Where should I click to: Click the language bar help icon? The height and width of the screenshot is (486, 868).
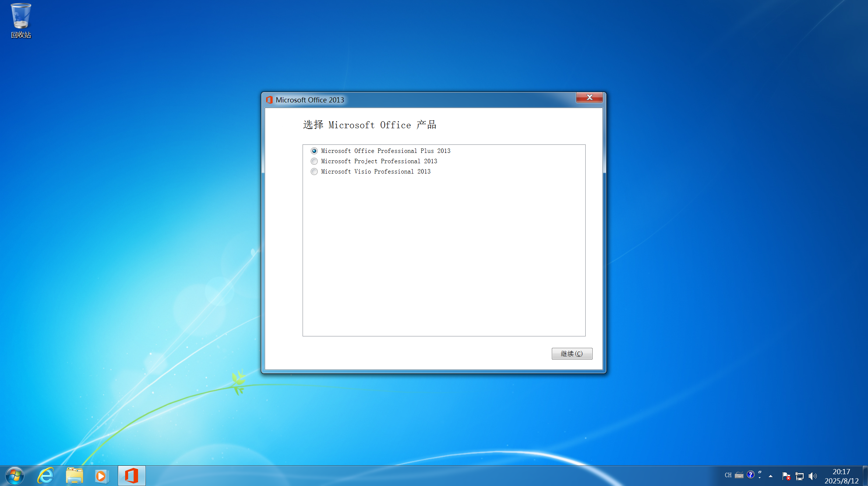751,475
